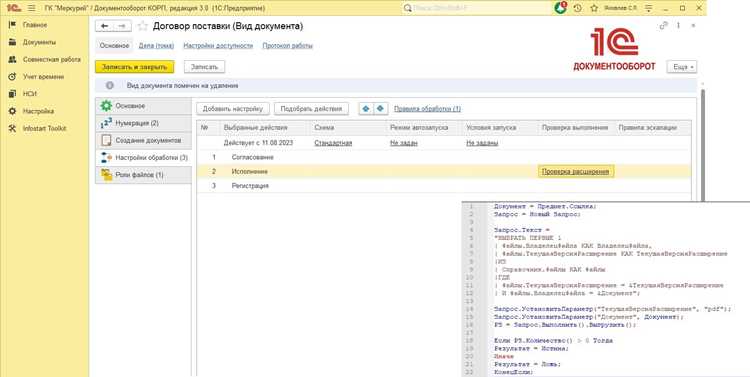The height and width of the screenshot is (377, 750).
Task: Open the Правила обработки (1) link
Action: point(427,109)
